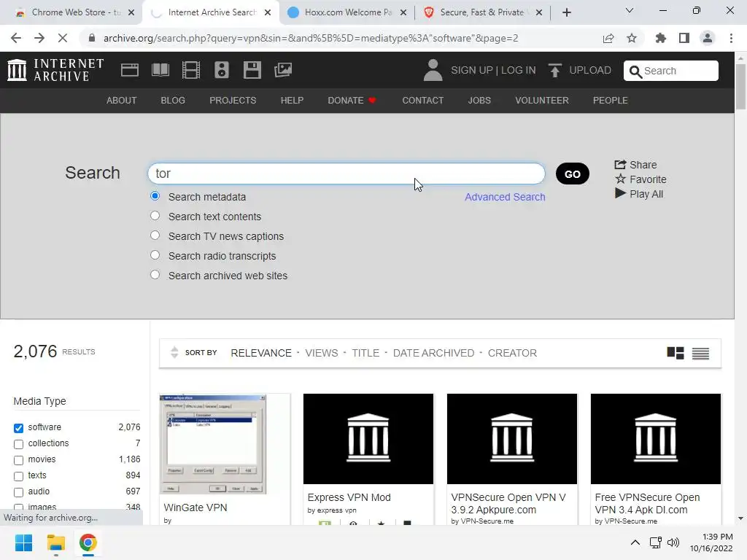The height and width of the screenshot is (560, 747).
Task: Open the PROJECTS menu item
Action: [x=233, y=101]
